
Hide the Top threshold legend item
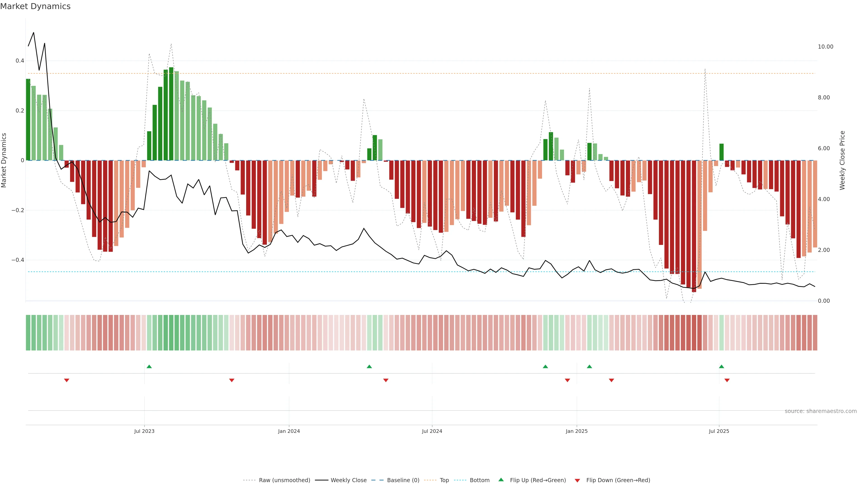pyautogui.click(x=444, y=480)
